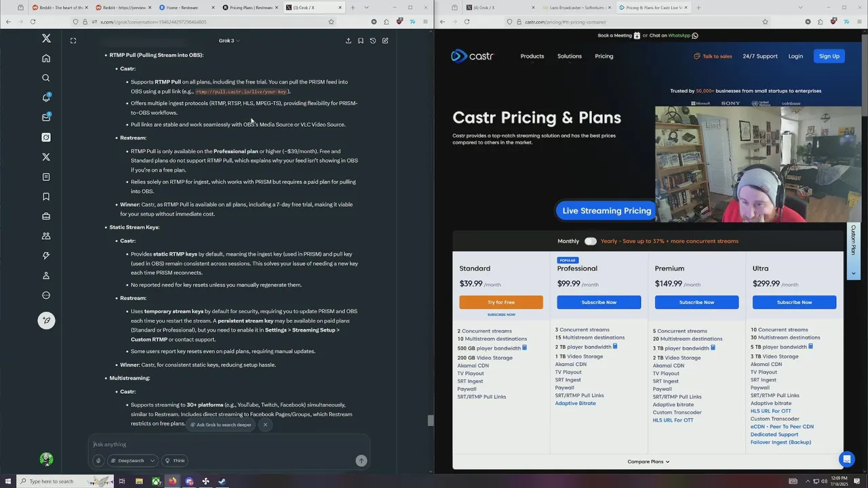Dismiss the Ask Grok to search deeper suggestion
This screenshot has width=868, height=488.
point(265,424)
